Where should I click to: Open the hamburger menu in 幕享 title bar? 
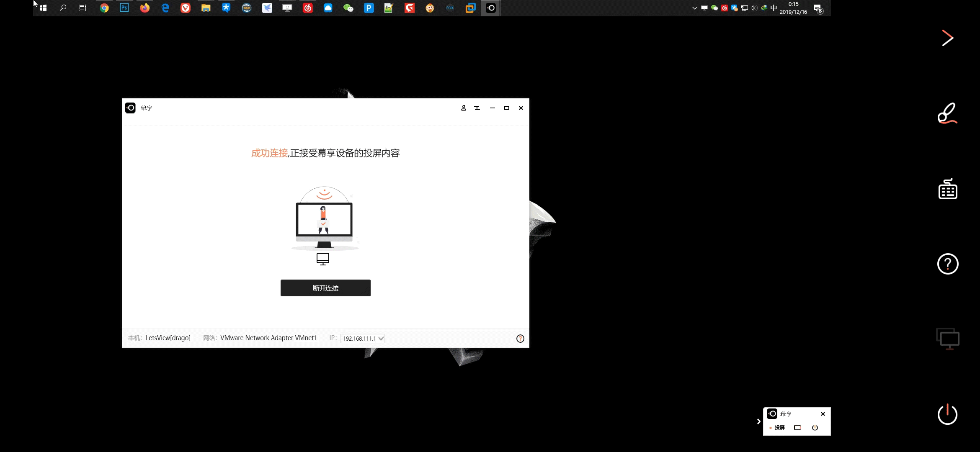477,108
